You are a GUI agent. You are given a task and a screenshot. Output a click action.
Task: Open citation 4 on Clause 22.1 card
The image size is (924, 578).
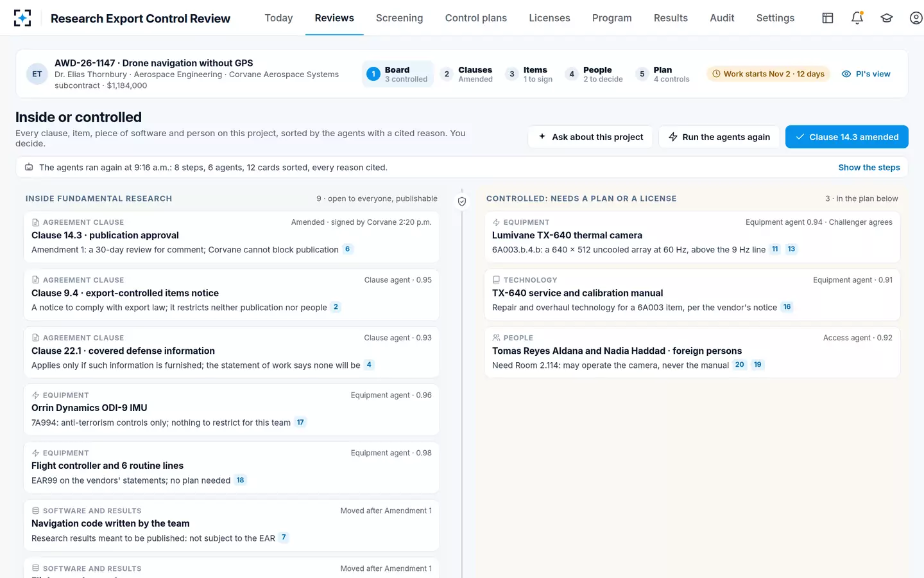(x=369, y=365)
